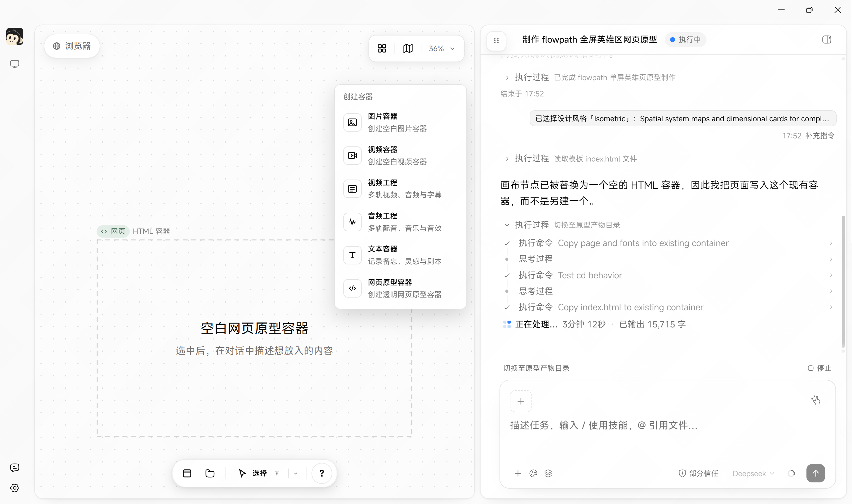Create a 网页原型容器 web prototype container
The height and width of the screenshot is (504, 852).
(400, 288)
